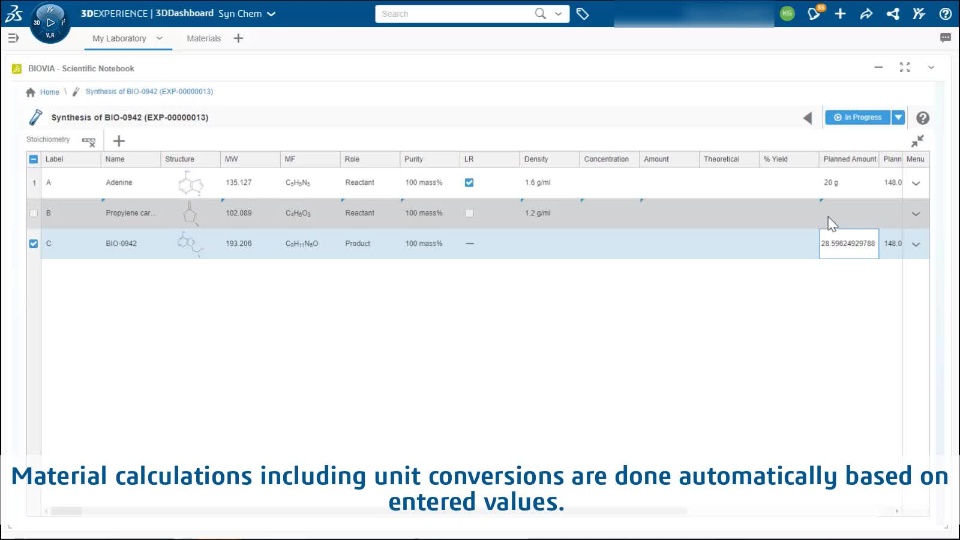This screenshot has width=960, height=540.
Task: Click the 3DS logo icon
Action: [13, 13]
